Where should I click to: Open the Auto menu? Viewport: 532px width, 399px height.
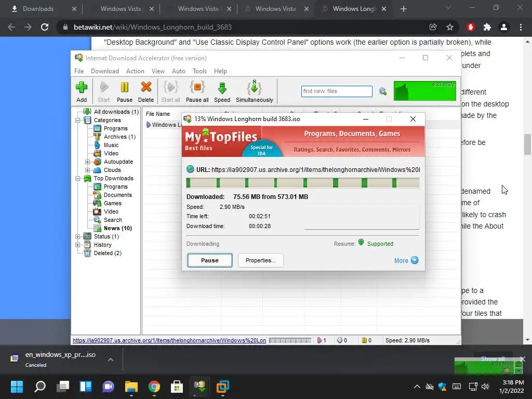[x=179, y=71]
